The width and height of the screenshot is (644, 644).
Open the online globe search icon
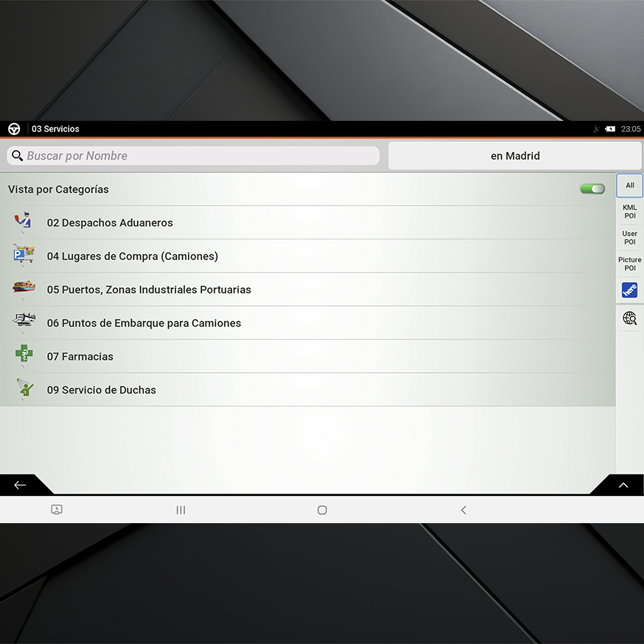point(629,318)
